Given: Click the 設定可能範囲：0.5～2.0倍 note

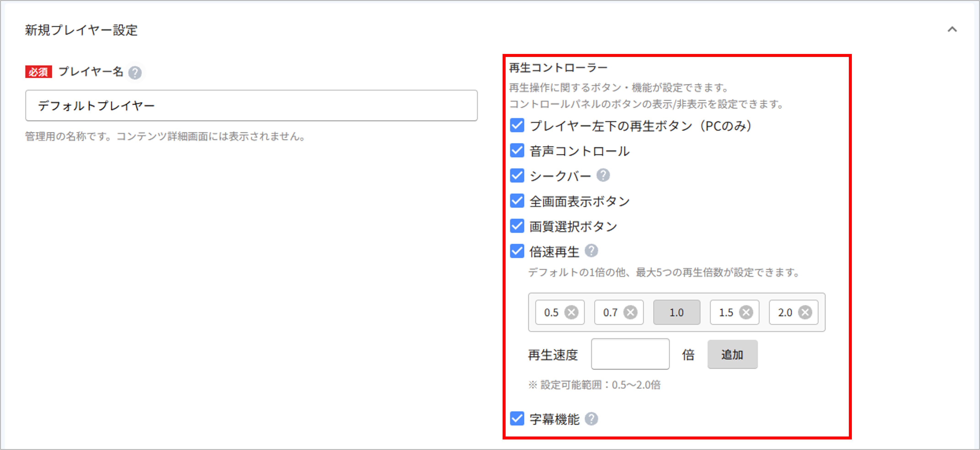Looking at the screenshot, I should click(594, 385).
